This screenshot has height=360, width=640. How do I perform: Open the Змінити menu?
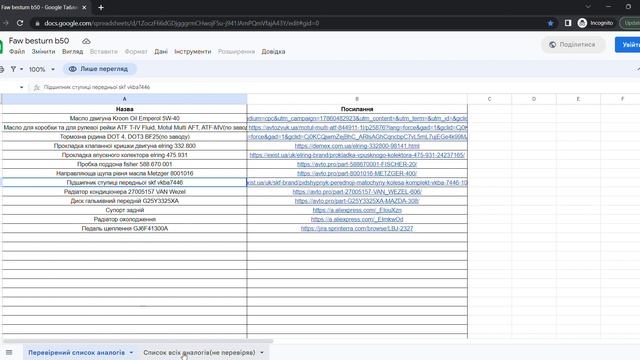pos(43,52)
